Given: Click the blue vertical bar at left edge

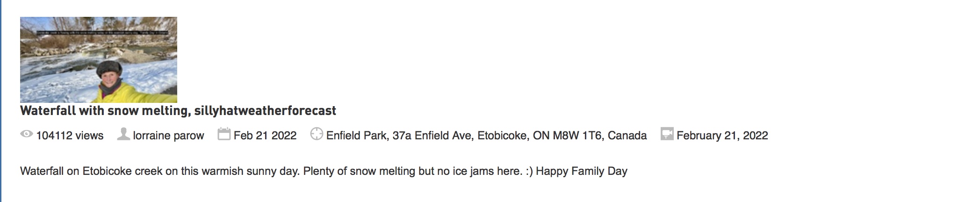Looking at the screenshot, I should (x=1, y=101).
